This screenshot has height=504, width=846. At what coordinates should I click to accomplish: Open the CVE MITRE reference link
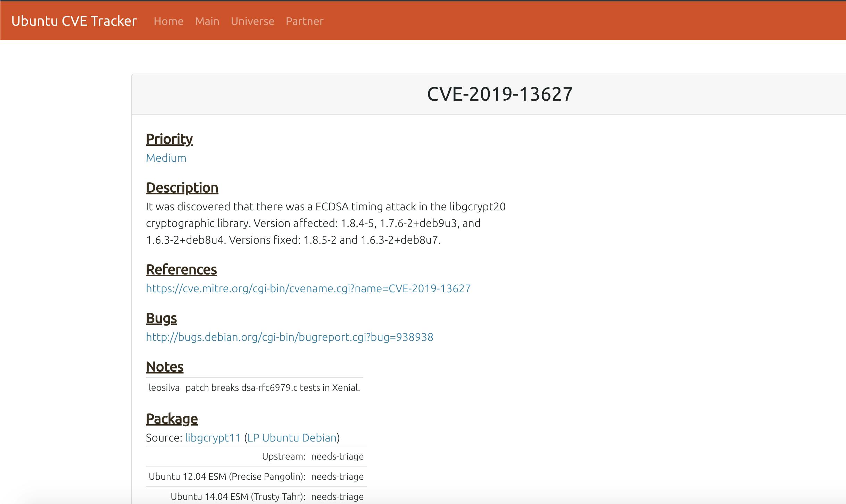coord(308,288)
